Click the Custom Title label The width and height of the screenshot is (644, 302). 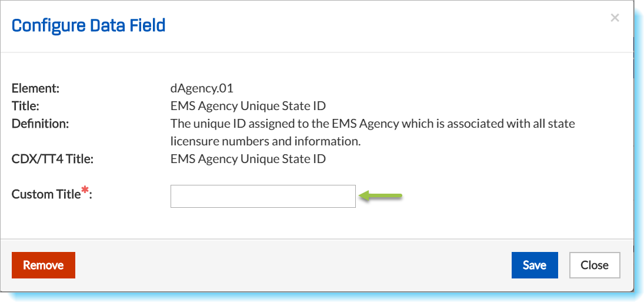pyautogui.click(x=45, y=194)
